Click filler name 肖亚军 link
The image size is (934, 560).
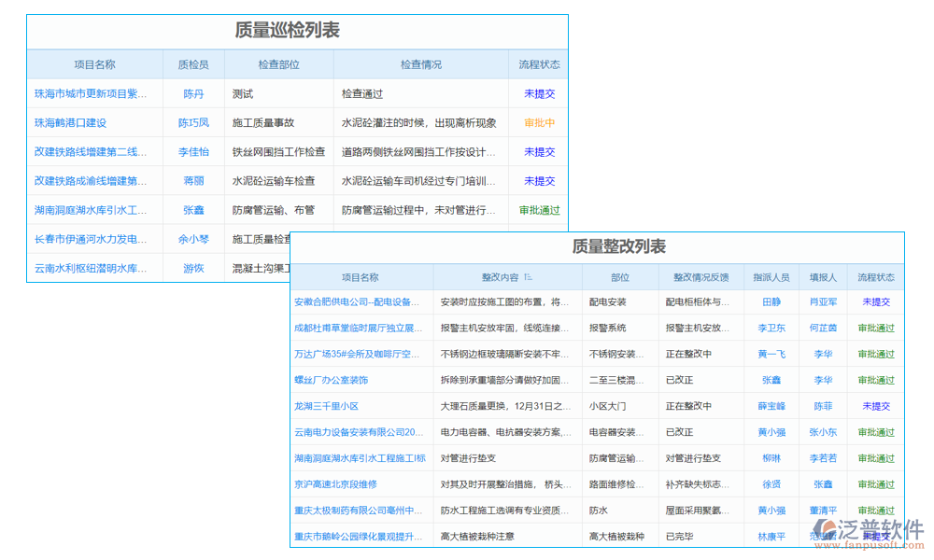click(x=823, y=301)
